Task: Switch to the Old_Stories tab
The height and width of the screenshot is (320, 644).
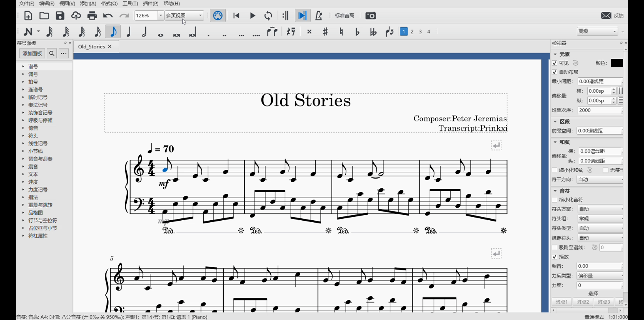Action: tap(92, 47)
